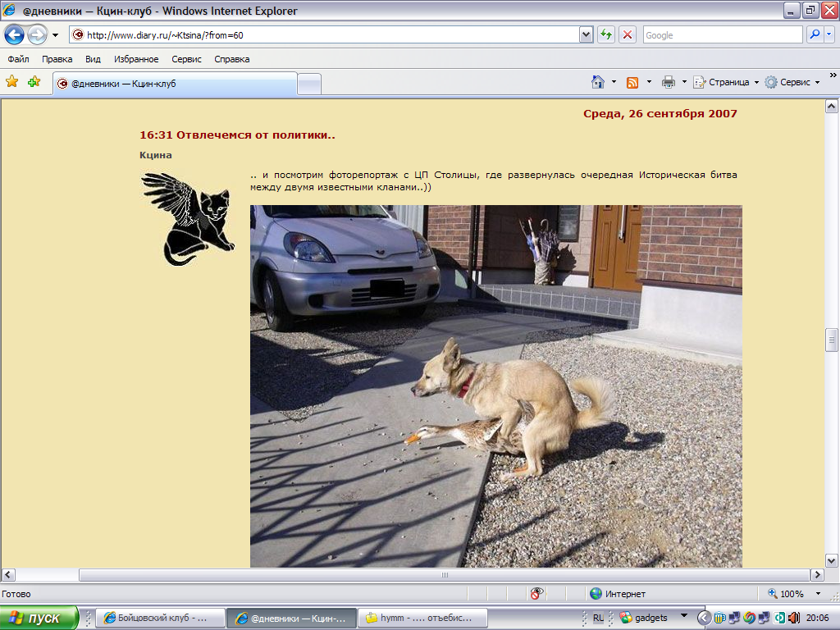Click the Favorites Center star icon
Viewport: 840px width, 630px height.
pyautogui.click(x=12, y=82)
